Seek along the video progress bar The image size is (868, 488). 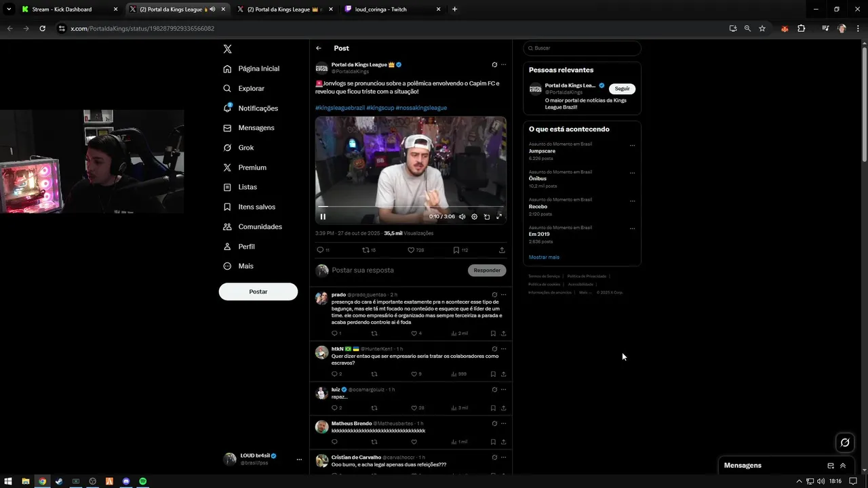410,207
